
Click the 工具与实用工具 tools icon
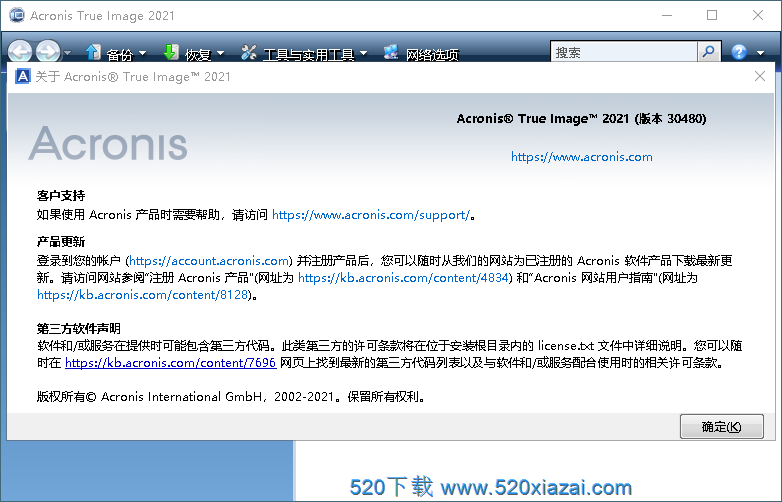click(248, 51)
